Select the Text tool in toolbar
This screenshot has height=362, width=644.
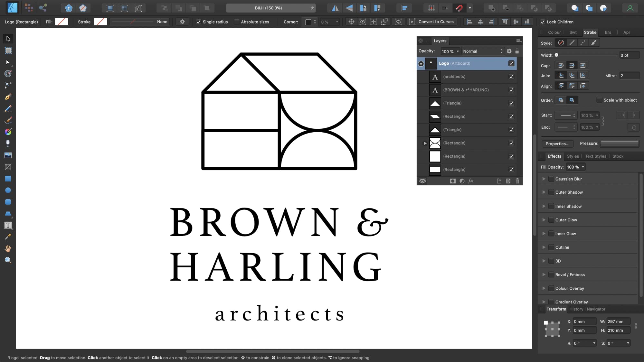point(8,226)
